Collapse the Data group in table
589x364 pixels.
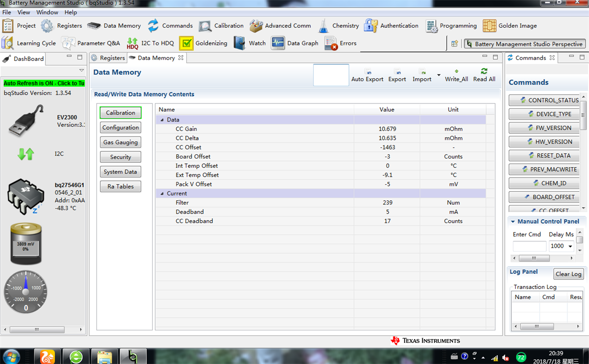pyautogui.click(x=162, y=120)
